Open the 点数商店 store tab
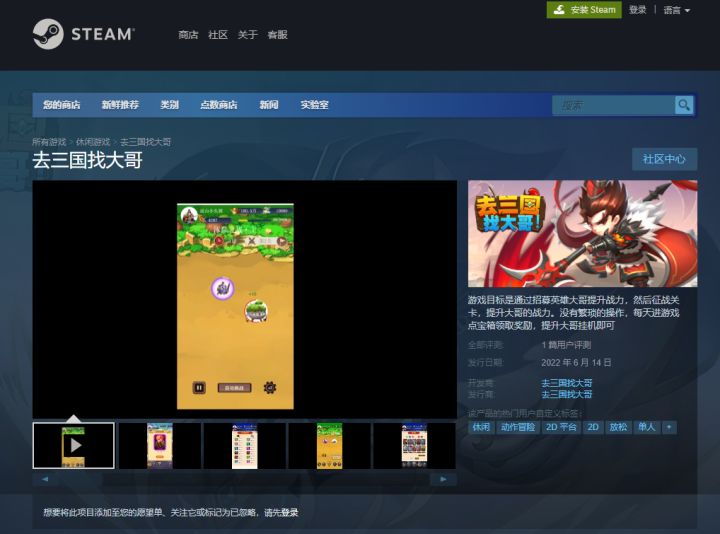The image size is (720, 534). (x=219, y=105)
